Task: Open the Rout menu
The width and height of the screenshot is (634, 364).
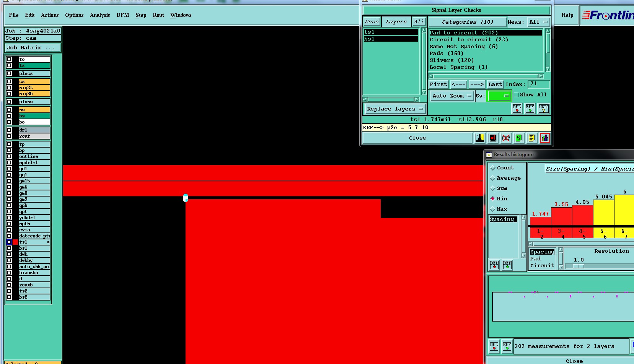Action: pos(158,15)
